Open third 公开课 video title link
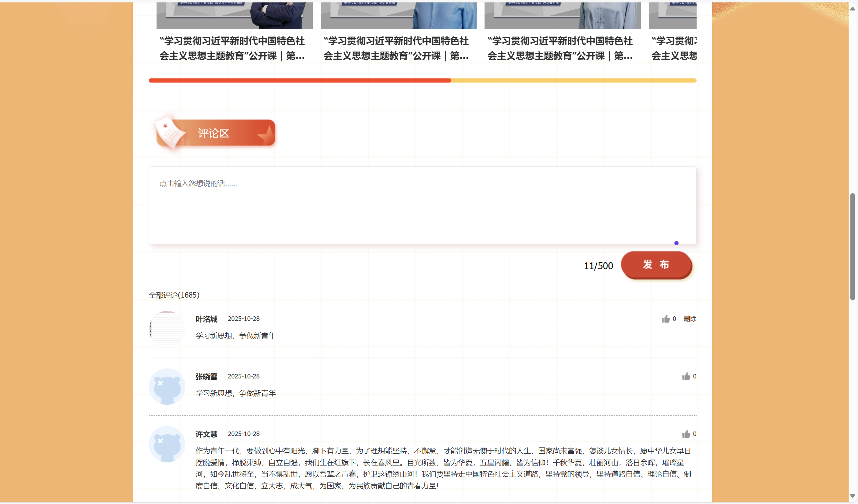Screen dimensions: 858x504 coord(560,48)
